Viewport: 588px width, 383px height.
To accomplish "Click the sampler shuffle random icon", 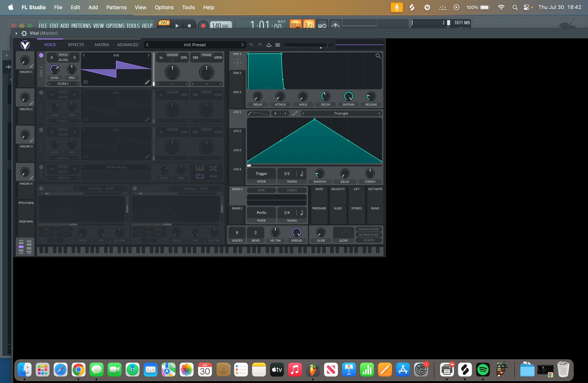I will 213,168.
